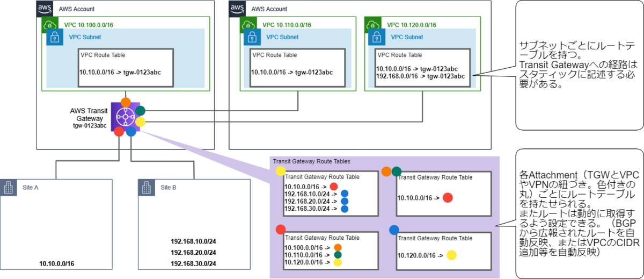This screenshot has width=644, height=279.
Task: Click the blue circle marking the lower-right TGW route table
Action: (x=394, y=230)
